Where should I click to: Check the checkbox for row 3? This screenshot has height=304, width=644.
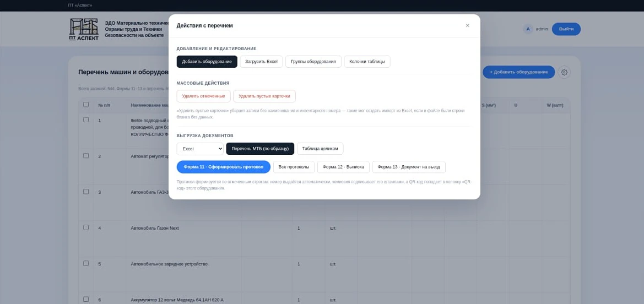(x=86, y=192)
